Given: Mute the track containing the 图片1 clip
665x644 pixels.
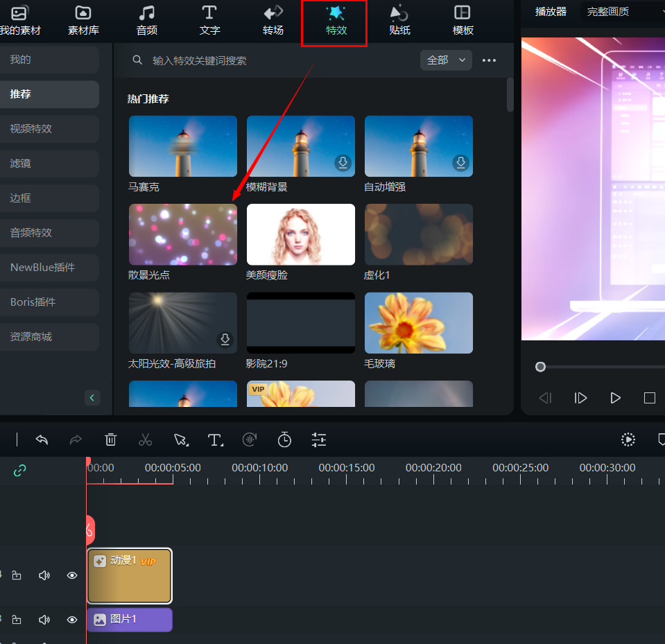Looking at the screenshot, I should pos(44,620).
